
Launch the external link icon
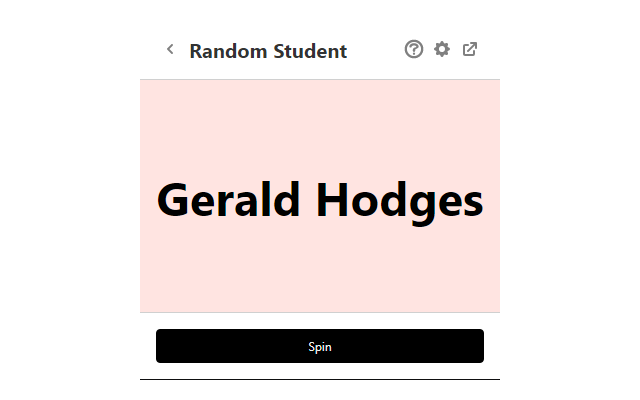point(470,49)
